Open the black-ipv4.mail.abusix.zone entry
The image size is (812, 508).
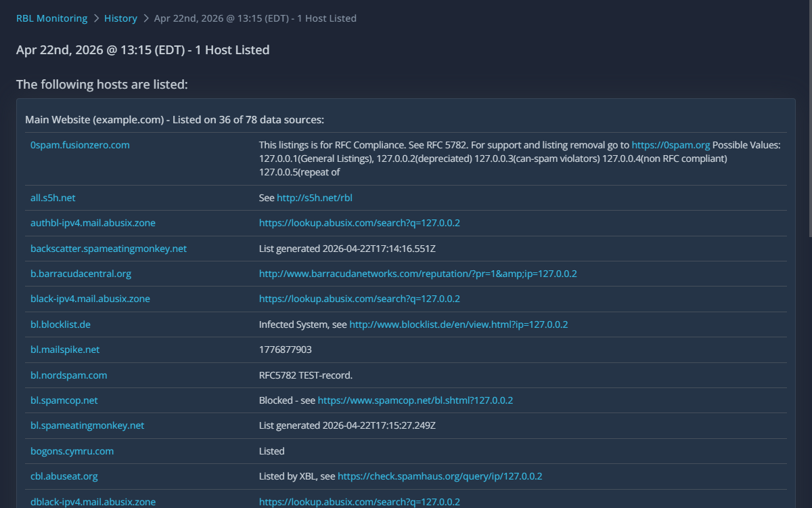click(x=90, y=299)
